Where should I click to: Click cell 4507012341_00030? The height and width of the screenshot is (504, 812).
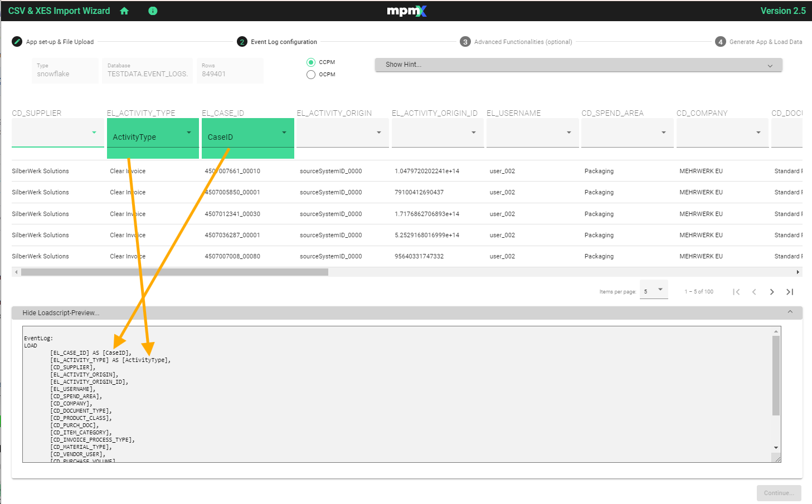[232, 214]
